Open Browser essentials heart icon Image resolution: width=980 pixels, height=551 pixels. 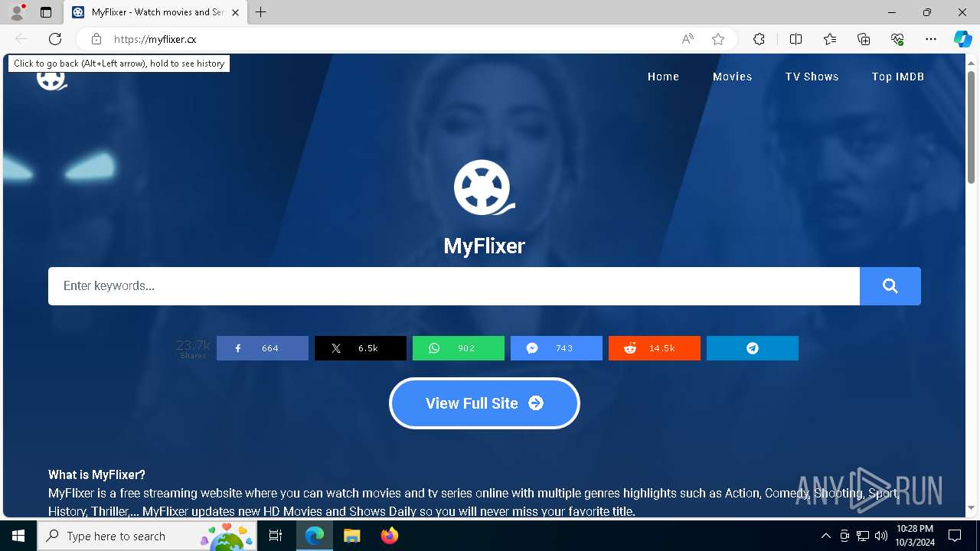pyautogui.click(x=897, y=39)
